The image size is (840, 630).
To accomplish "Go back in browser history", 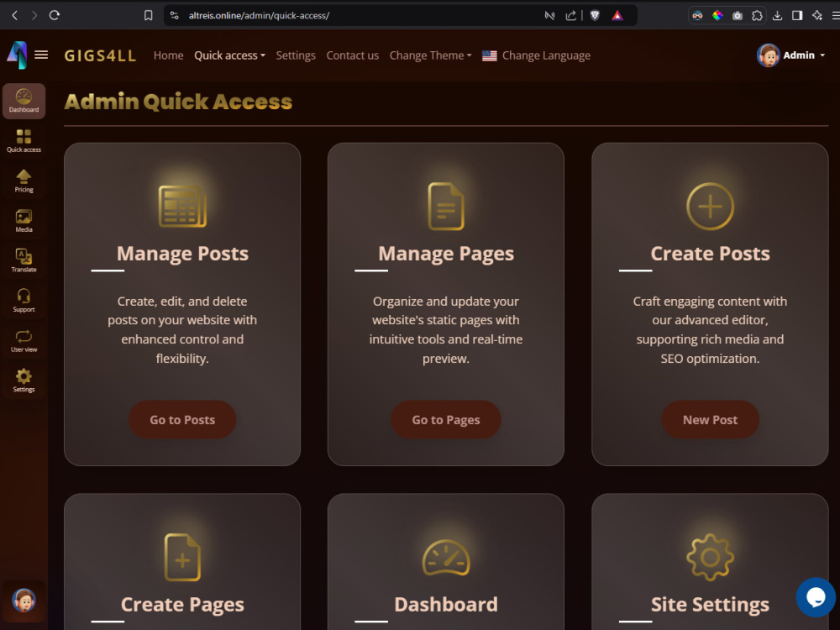I will click(x=14, y=15).
